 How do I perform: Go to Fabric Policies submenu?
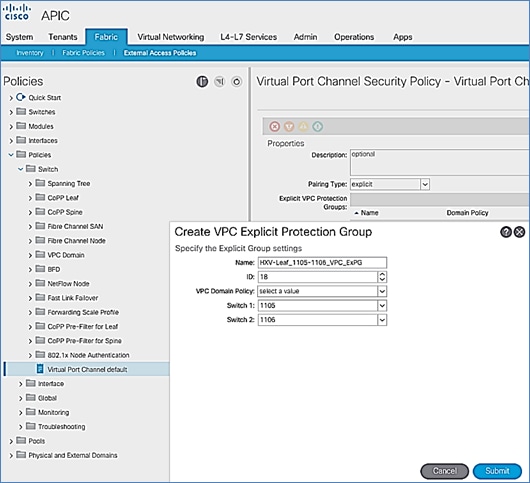83,53
